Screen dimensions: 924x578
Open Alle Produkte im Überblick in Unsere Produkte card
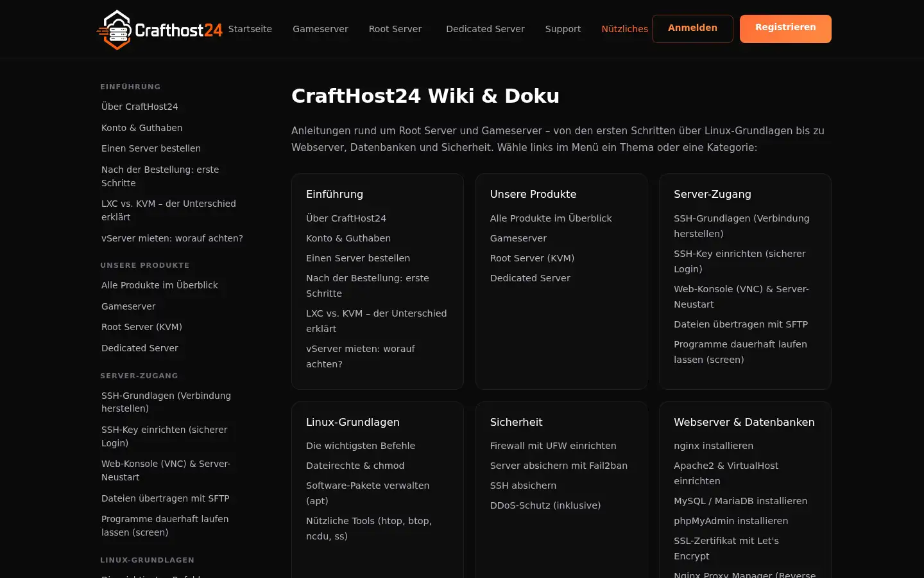(x=551, y=218)
